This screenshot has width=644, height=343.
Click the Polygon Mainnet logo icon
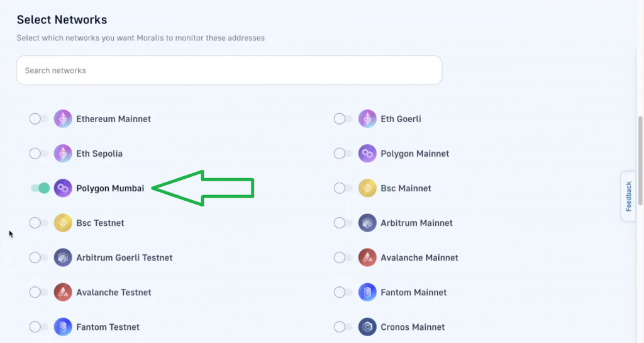tap(367, 154)
